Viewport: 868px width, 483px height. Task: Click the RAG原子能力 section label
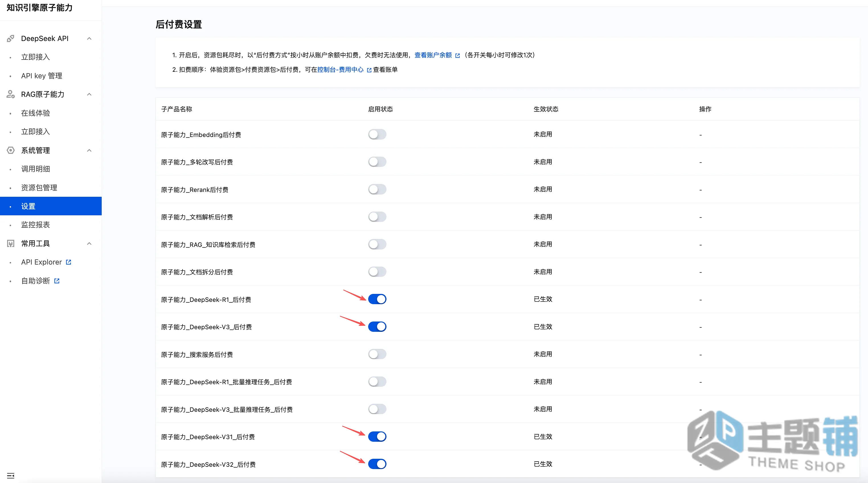click(x=43, y=94)
